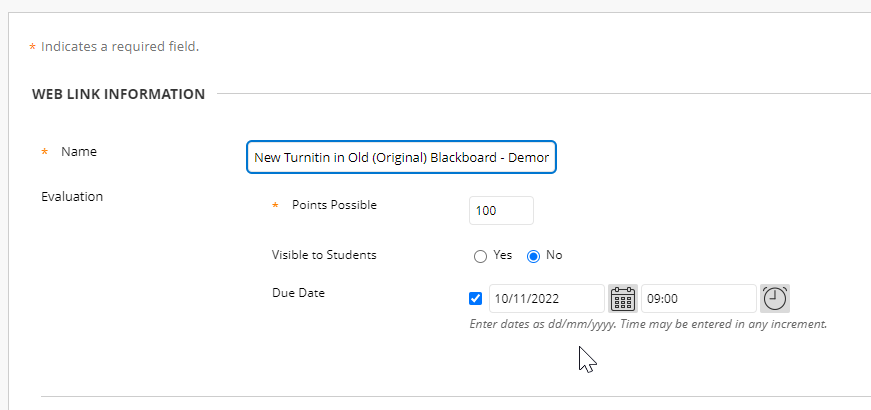871x410 pixels.
Task: Click the WEB LINK INFORMATION heading
Action: [118, 94]
